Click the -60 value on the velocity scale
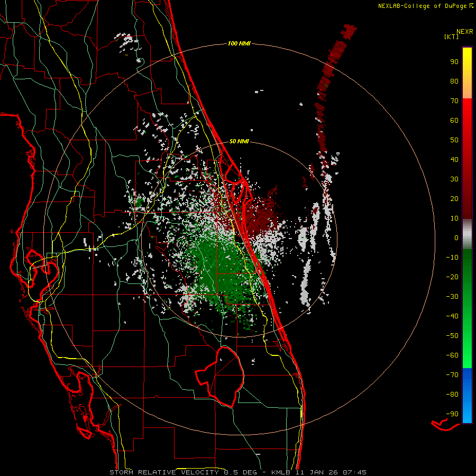The image size is (476, 476). (452, 355)
